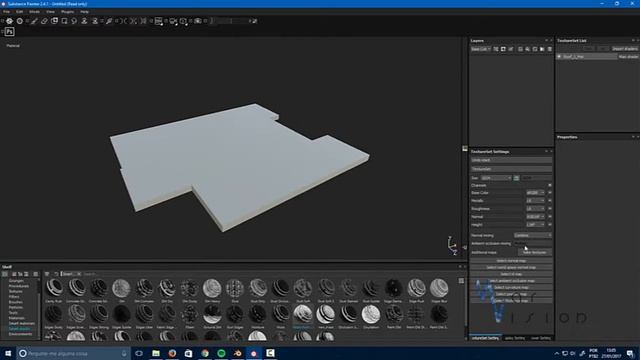Click the Select normal map button
This screenshot has width=640, height=360.
511,261
